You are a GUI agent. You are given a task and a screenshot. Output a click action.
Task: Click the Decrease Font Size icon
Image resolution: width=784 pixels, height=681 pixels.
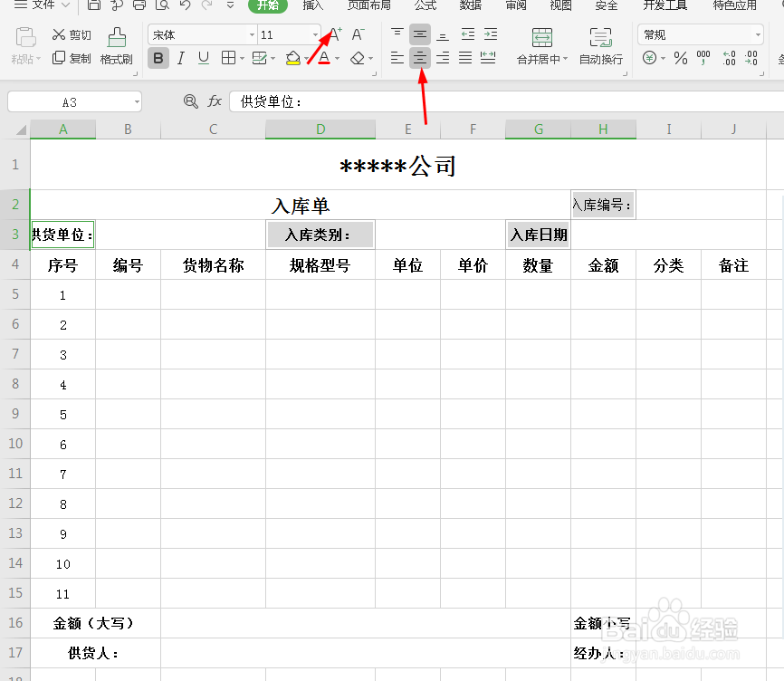pos(357,34)
